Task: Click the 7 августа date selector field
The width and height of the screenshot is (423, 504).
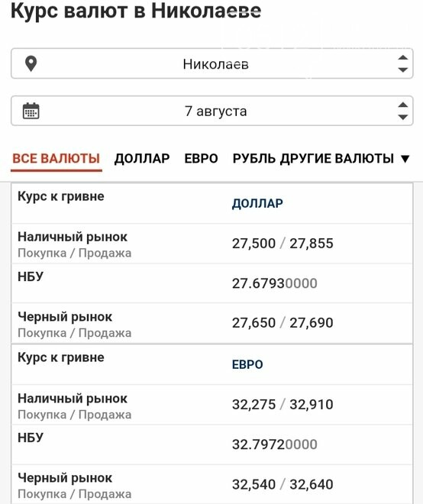Action: point(211,111)
